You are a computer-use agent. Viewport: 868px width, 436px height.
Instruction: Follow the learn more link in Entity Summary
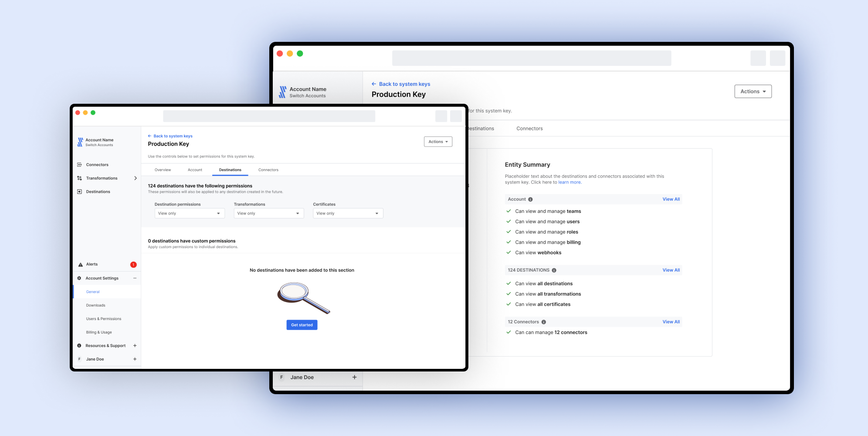(570, 182)
